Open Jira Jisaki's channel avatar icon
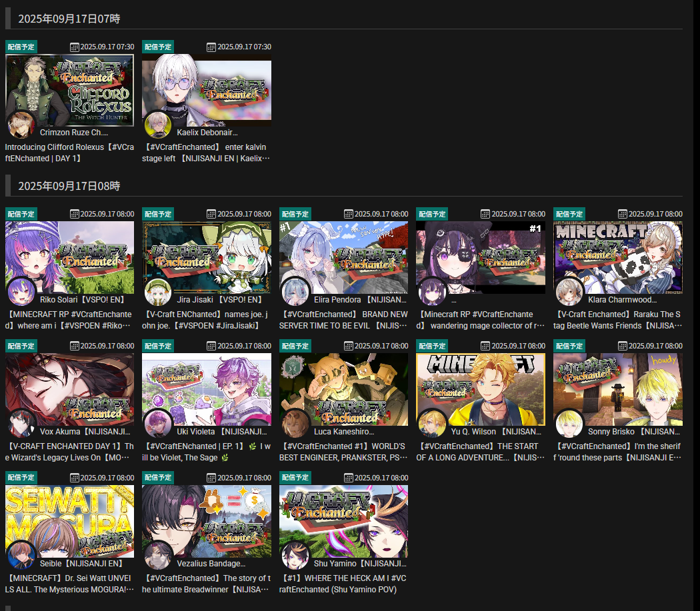Image resolution: width=700 pixels, height=611 pixels. (x=157, y=292)
